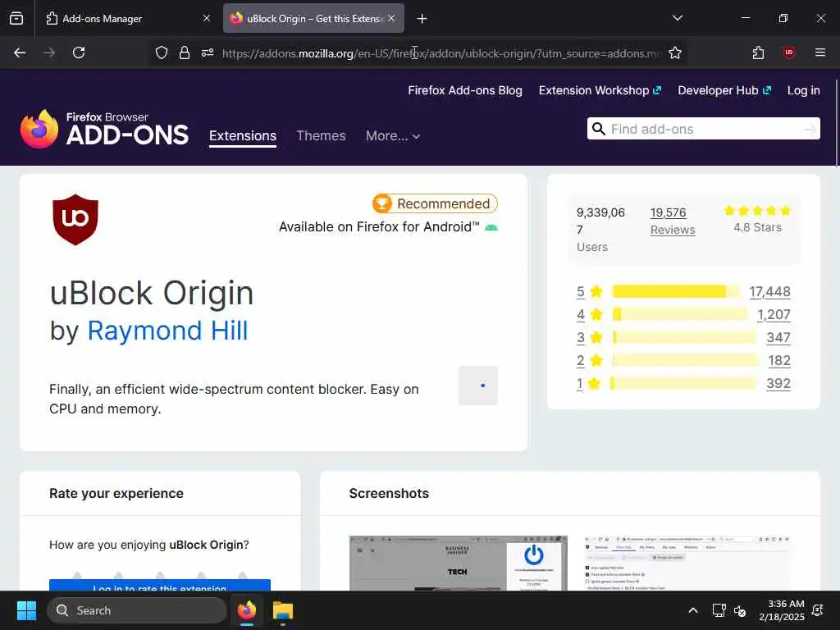Open the 182 two-star count

779,361
